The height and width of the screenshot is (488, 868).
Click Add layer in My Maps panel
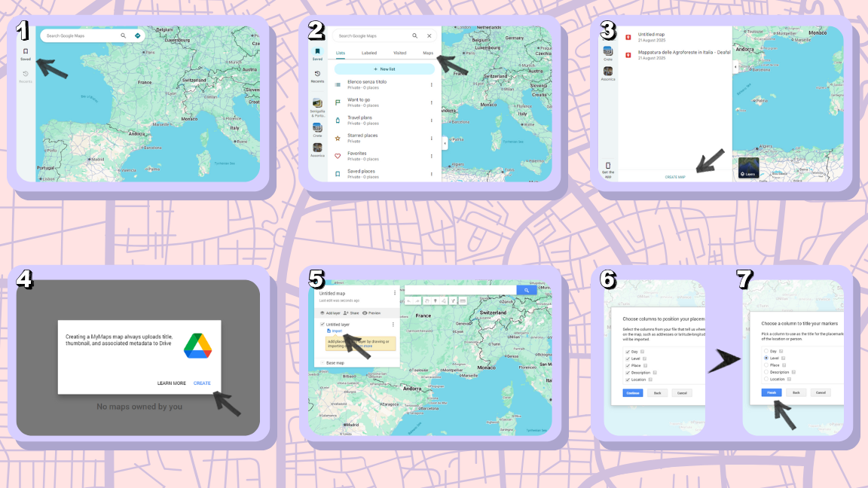click(x=331, y=313)
